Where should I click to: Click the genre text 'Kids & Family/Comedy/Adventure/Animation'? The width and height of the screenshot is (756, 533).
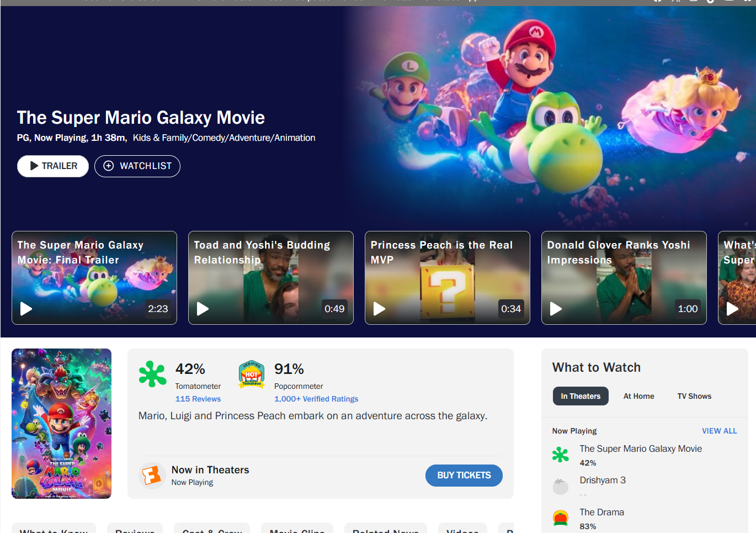(224, 138)
